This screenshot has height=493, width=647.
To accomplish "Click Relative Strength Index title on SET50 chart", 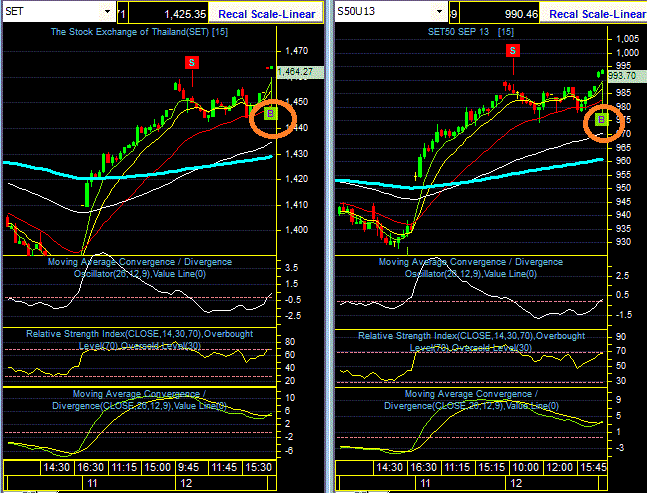I will 471,342.
